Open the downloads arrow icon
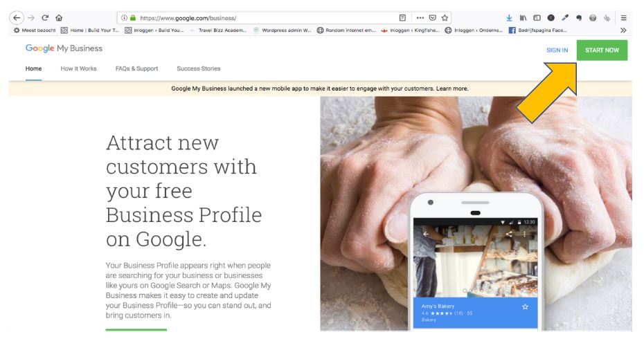 tap(509, 18)
